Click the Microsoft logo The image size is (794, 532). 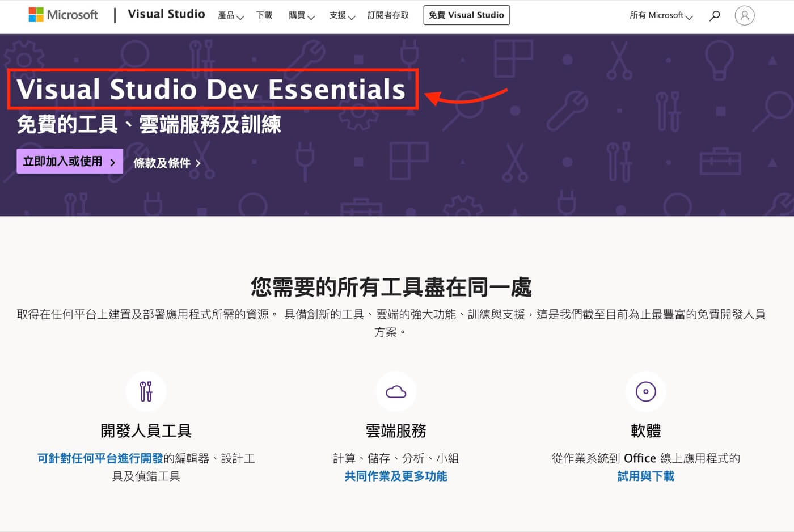[x=63, y=15]
